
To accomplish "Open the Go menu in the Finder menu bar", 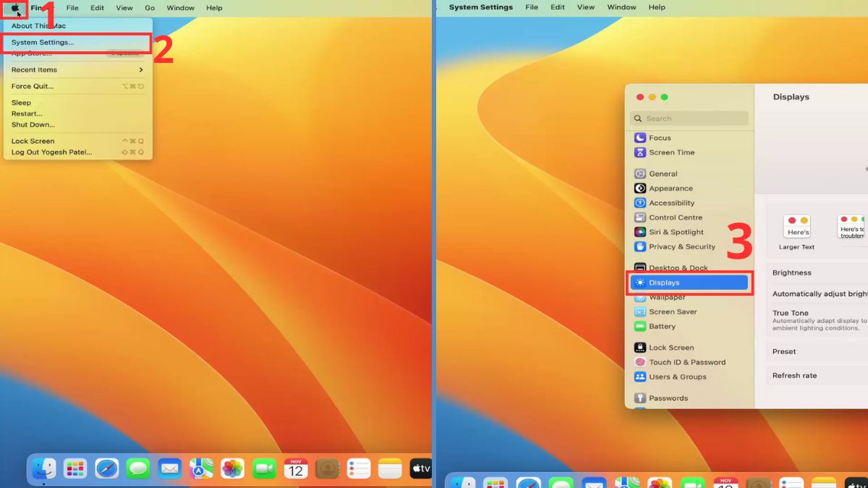I will [x=150, y=8].
